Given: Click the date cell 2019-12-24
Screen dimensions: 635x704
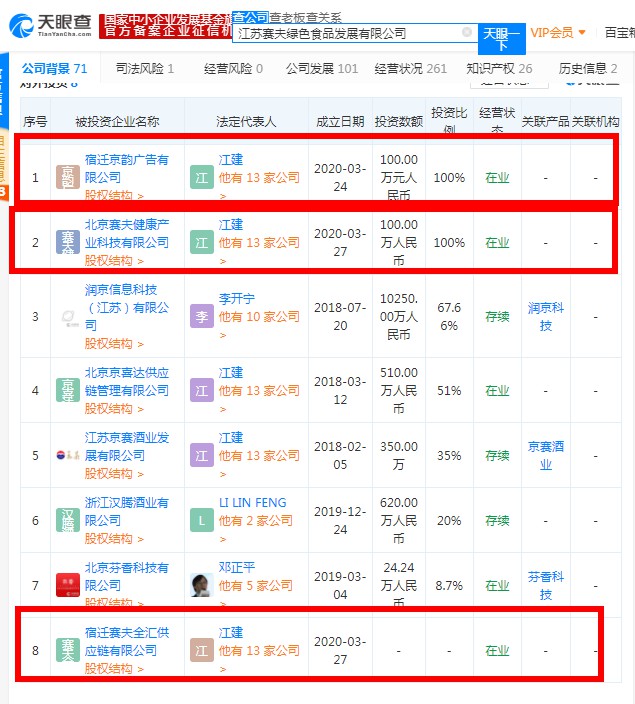Looking at the screenshot, I should pyautogui.click(x=340, y=520).
